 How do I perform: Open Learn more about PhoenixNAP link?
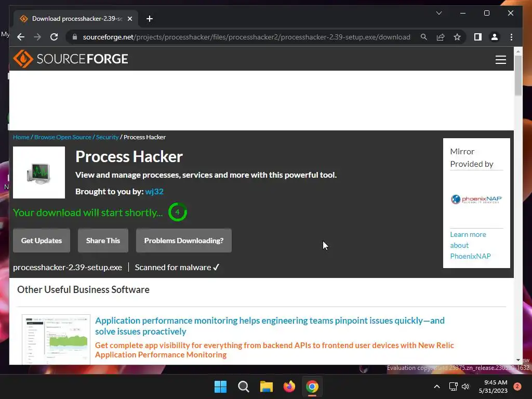click(x=470, y=245)
